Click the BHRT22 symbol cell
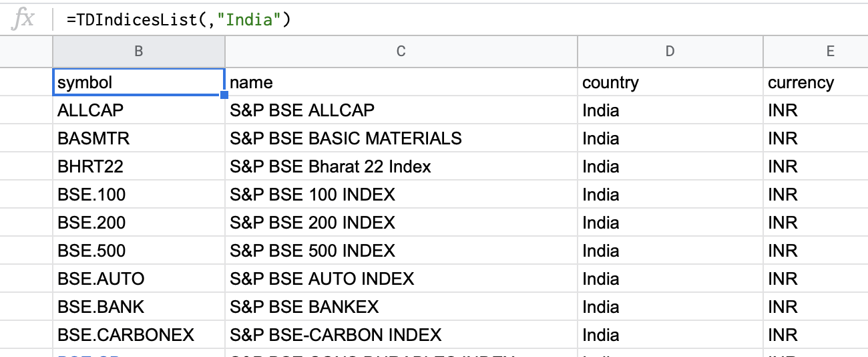The width and height of the screenshot is (868, 357). [139, 166]
